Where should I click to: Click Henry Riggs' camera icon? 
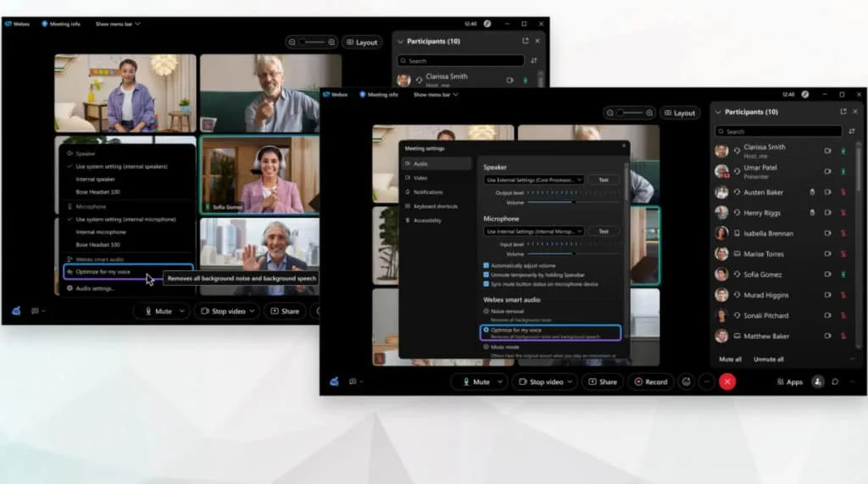point(827,213)
